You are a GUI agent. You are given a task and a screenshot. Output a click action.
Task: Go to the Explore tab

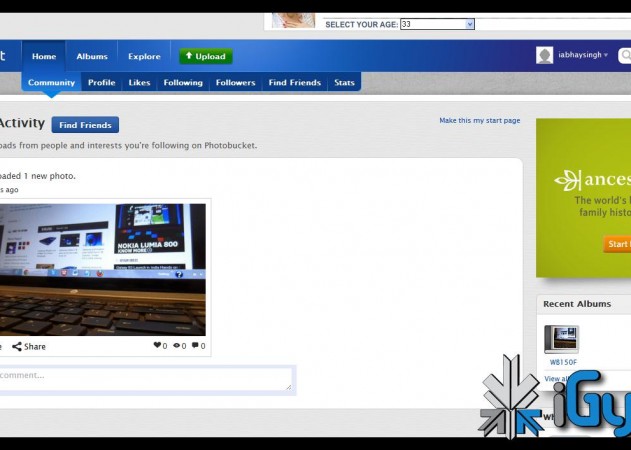click(144, 56)
